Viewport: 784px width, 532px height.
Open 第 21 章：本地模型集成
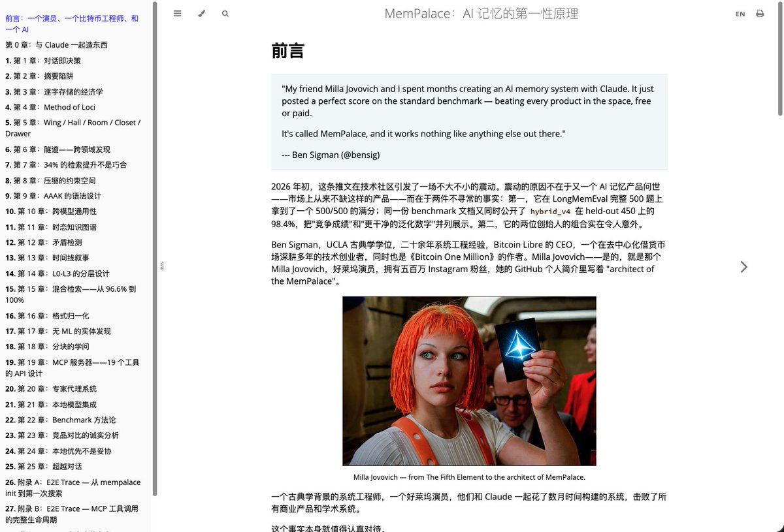(x=51, y=405)
